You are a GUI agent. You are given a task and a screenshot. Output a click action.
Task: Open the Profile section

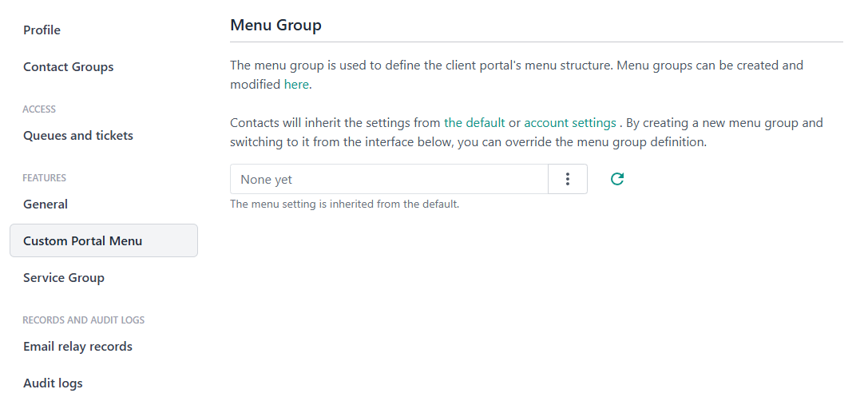[x=42, y=30]
